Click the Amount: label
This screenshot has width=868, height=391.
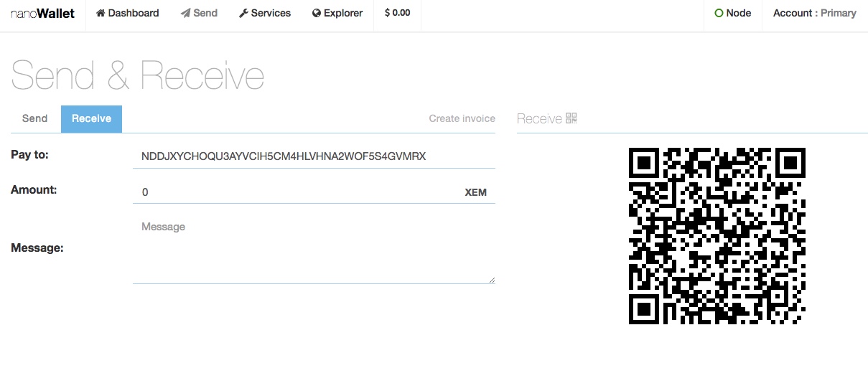(34, 189)
